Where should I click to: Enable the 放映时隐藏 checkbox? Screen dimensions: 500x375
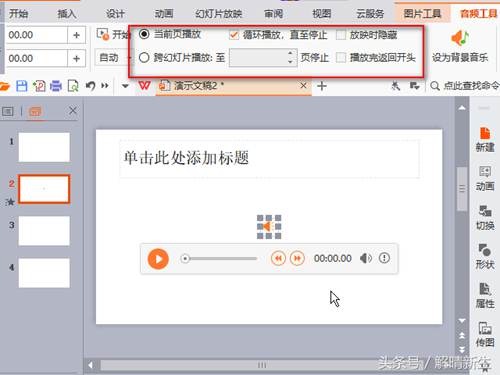click(x=341, y=35)
